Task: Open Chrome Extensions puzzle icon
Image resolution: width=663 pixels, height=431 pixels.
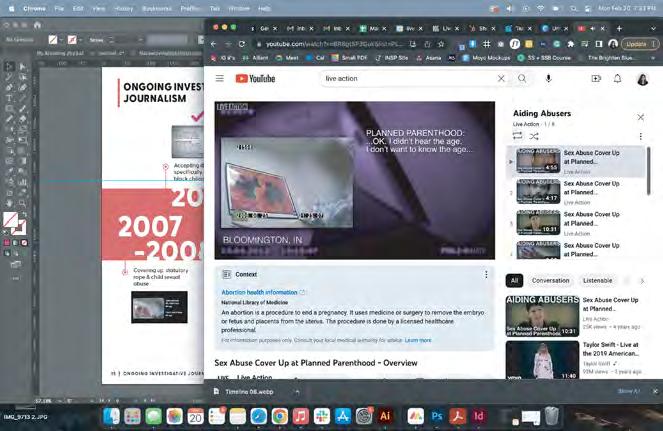Action: click(570, 44)
